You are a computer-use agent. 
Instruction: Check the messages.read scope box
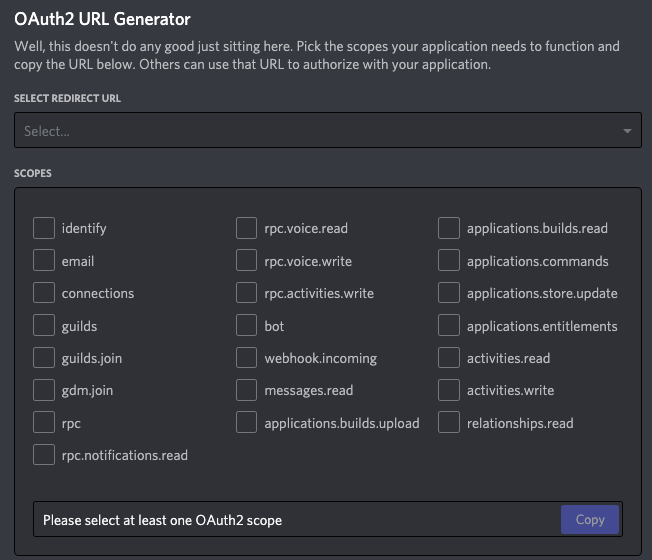[247, 390]
